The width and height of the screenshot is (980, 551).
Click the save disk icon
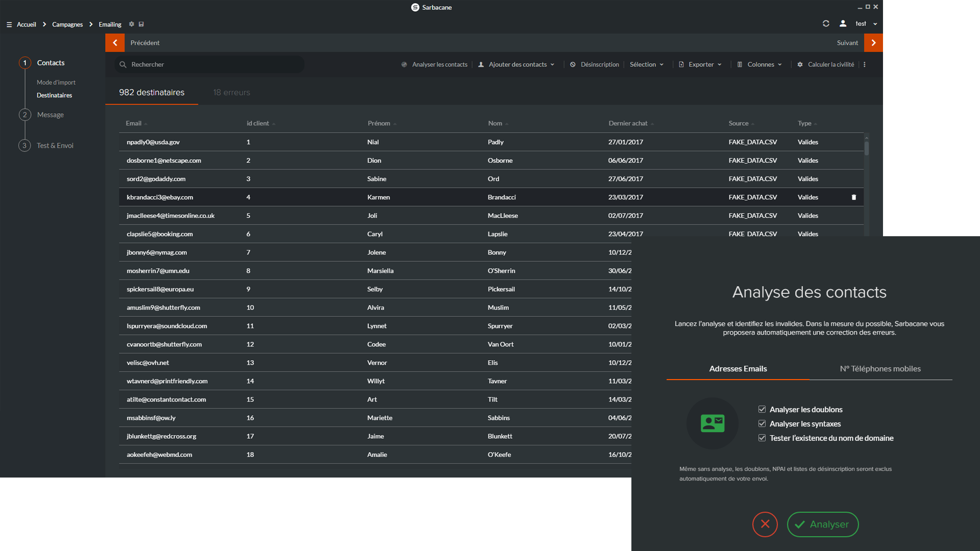pyautogui.click(x=141, y=24)
